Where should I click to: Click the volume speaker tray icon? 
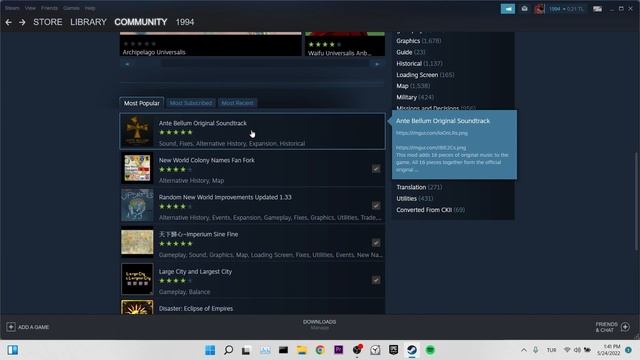click(577, 350)
